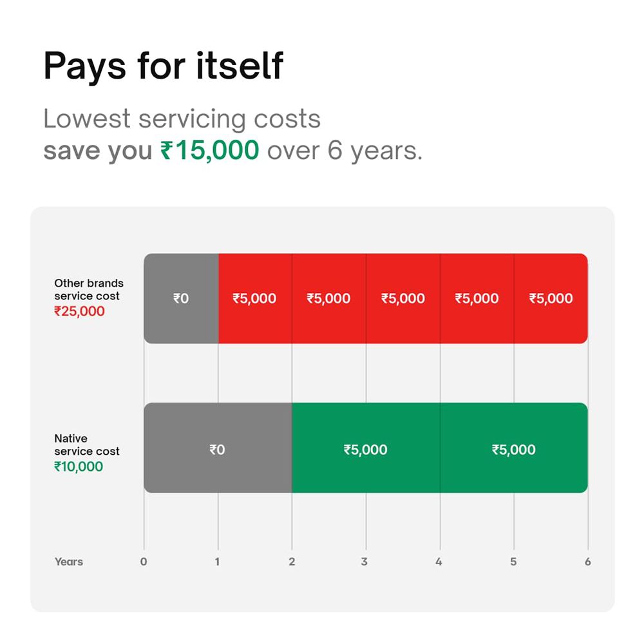Click the "Native service cost" label
644x644 pixels.
(87, 445)
